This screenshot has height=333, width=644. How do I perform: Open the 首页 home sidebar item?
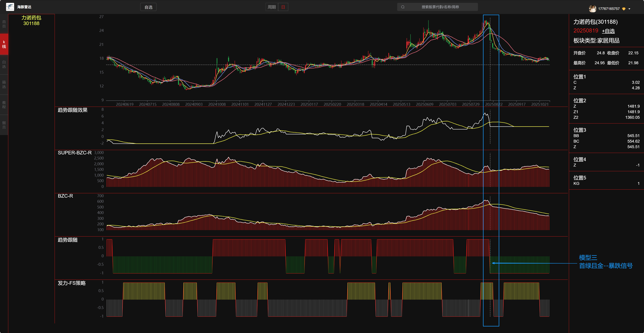point(4,24)
